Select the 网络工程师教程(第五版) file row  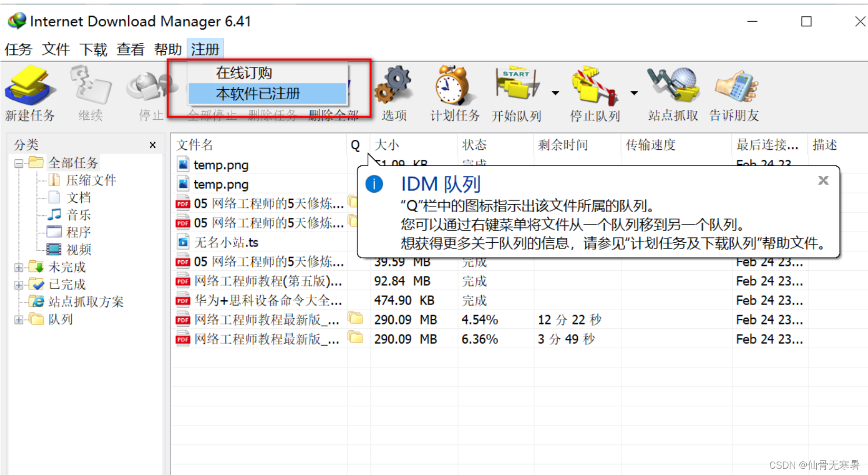click(519, 281)
